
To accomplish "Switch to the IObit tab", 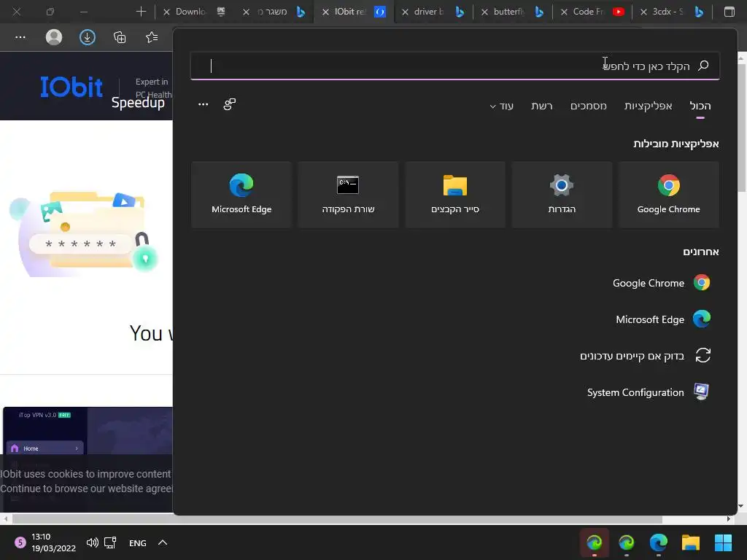I will click(355, 12).
